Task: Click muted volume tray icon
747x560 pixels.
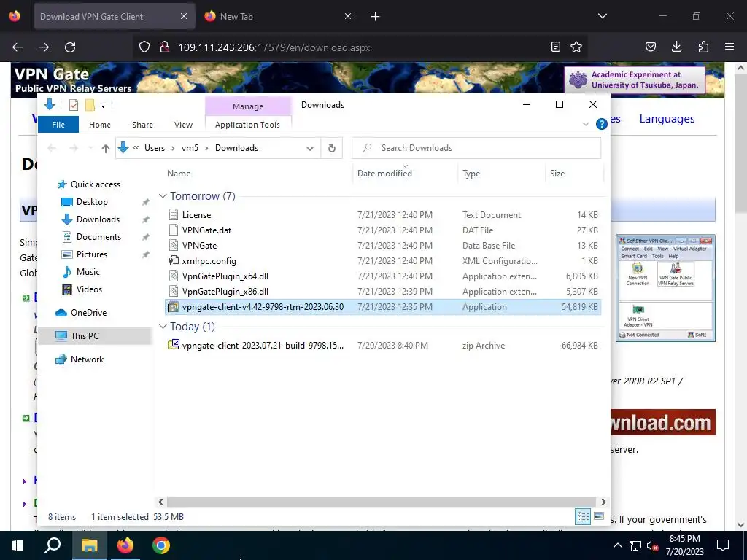Action: pyautogui.click(x=653, y=545)
